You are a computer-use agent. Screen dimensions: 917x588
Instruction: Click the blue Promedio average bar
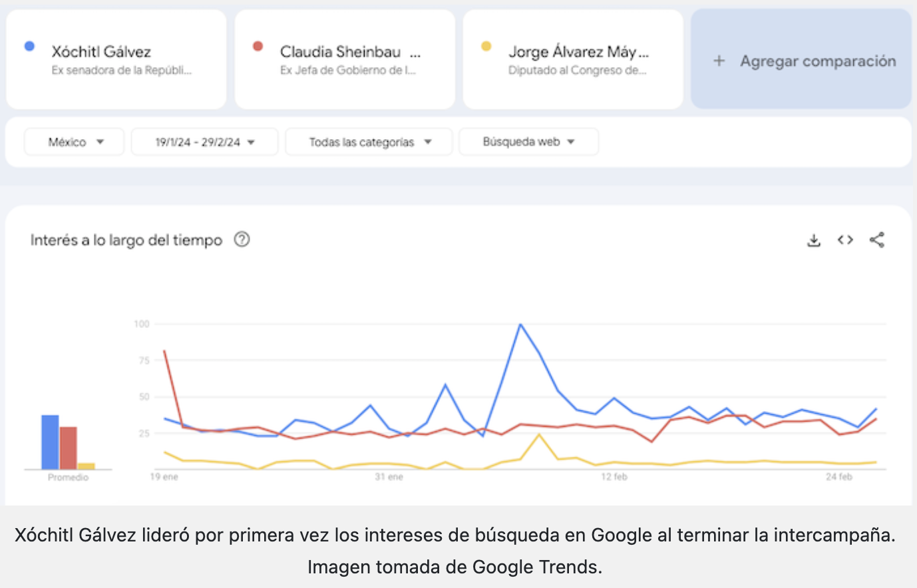point(50,442)
